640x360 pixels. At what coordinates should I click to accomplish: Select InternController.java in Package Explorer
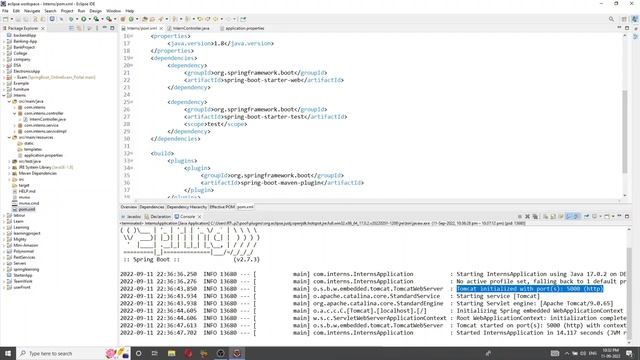pos(47,120)
